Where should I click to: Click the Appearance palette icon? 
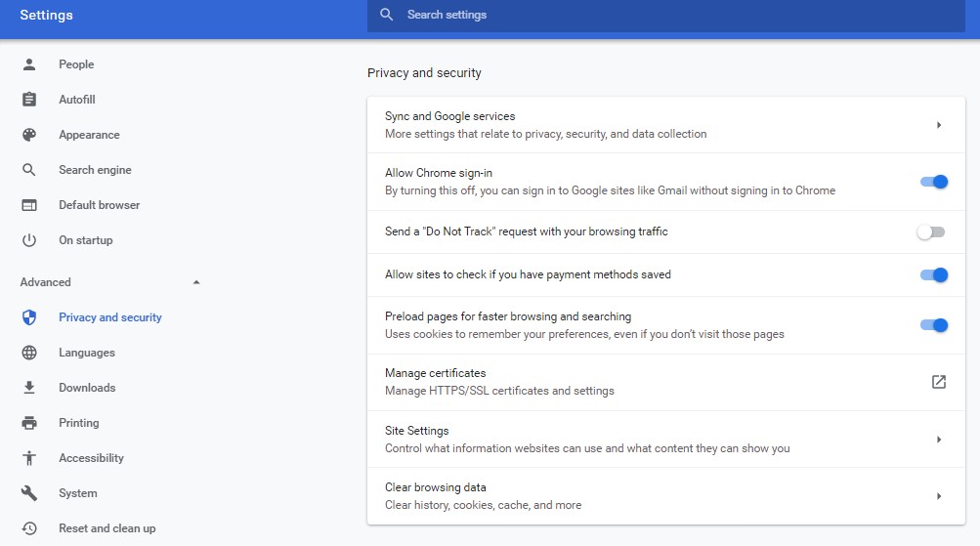(x=28, y=135)
